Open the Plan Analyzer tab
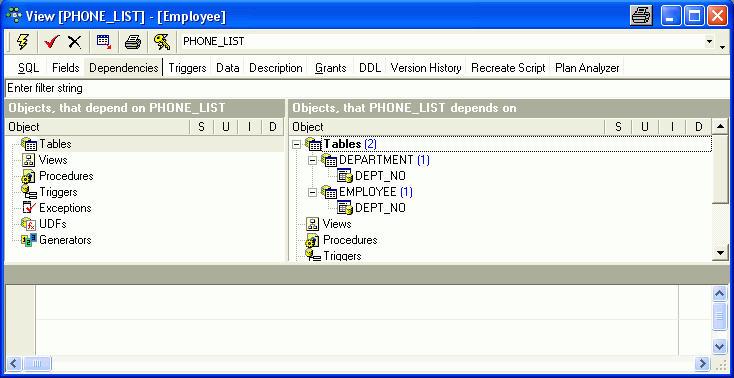Viewport: 734px width, 378px height. [587, 68]
